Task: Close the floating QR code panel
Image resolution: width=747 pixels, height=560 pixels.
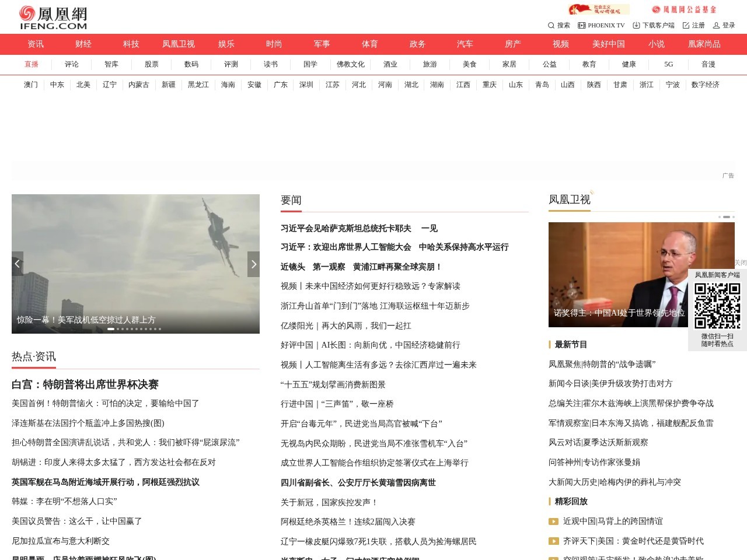Action: click(x=740, y=262)
